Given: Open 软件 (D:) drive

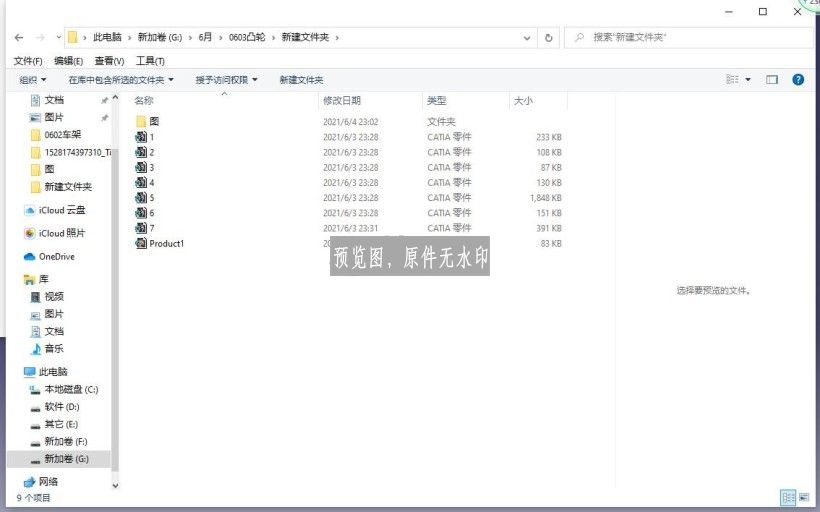Looking at the screenshot, I should tap(55, 407).
